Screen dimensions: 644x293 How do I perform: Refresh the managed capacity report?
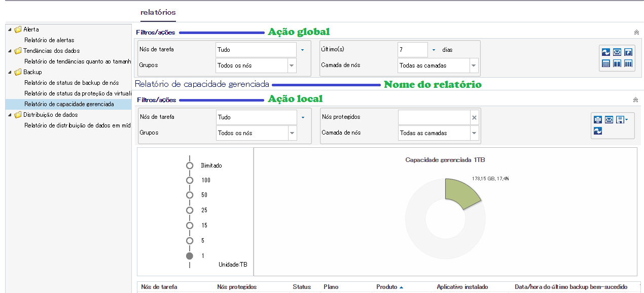[x=598, y=131]
